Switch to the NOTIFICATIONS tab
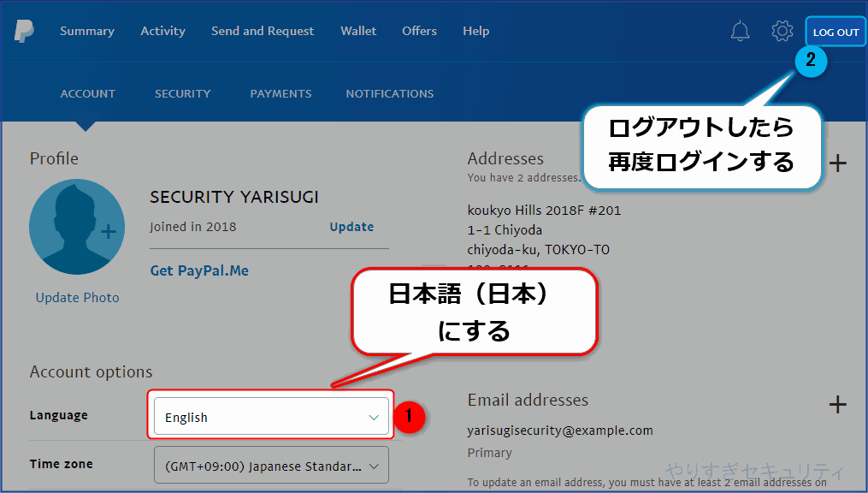Screen dimensions: 868x493 (390, 93)
